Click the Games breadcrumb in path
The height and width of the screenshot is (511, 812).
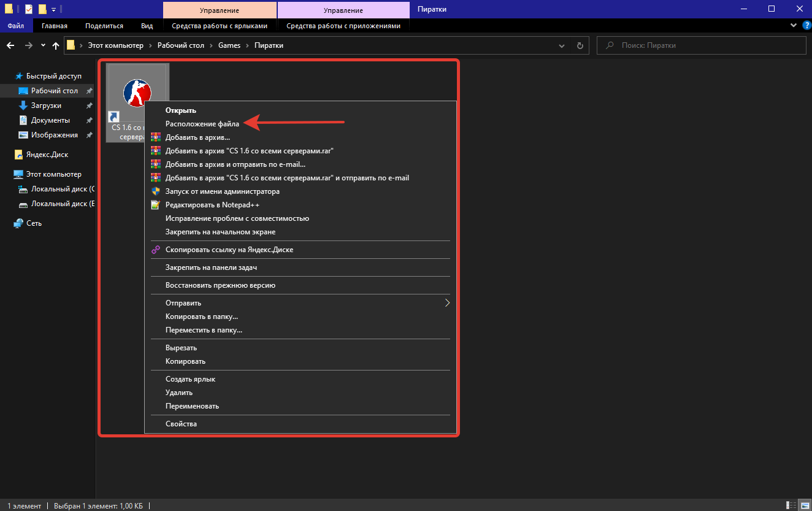click(x=229, y=45)
